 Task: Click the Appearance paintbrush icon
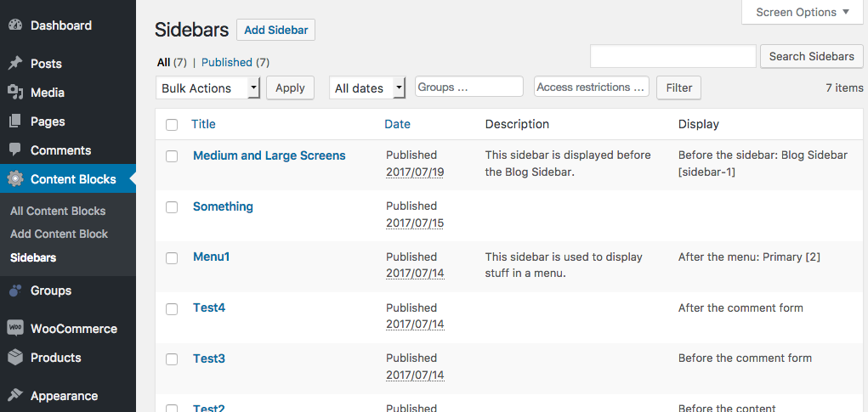tap(15, 395)
